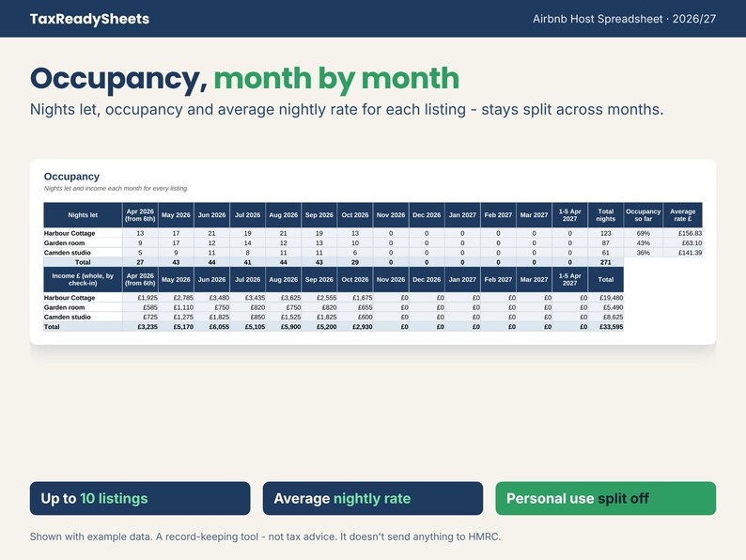Screen dimensions: 746x560
Task: Click the TaxReadySheets logo text
Action: click(89, 19)
